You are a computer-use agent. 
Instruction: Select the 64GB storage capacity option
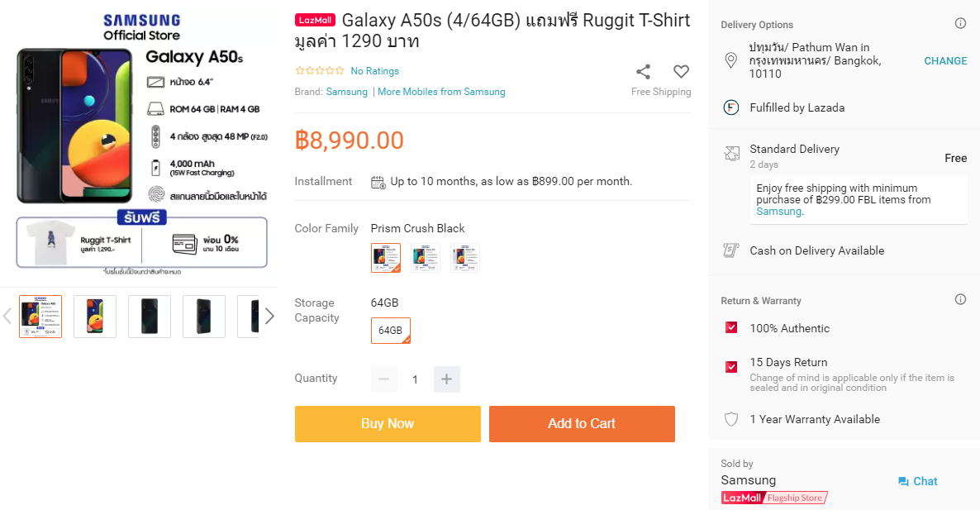pos(391,331)
